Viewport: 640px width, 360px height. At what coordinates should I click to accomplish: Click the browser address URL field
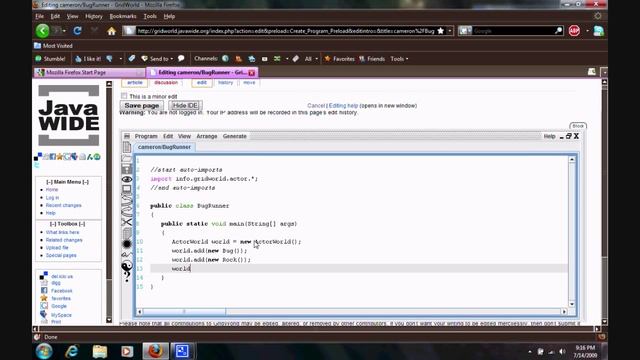pyautogui.click(x=285, y=31)
